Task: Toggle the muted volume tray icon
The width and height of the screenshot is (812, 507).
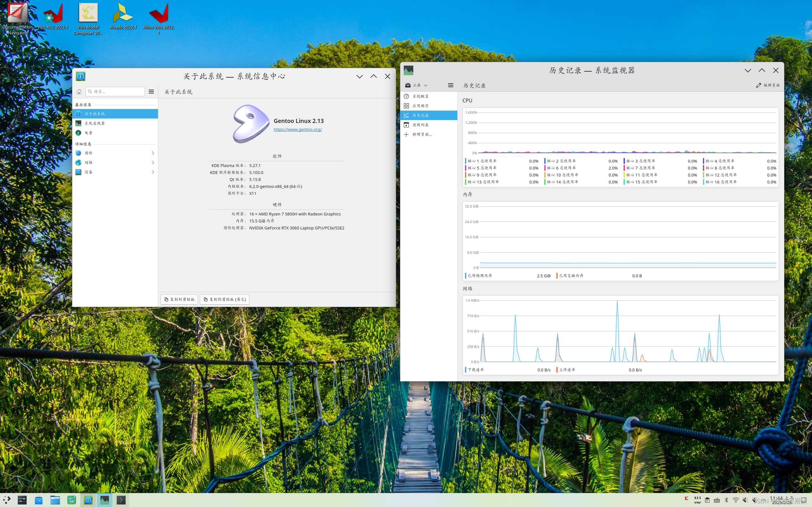Action: pos(745,500)
